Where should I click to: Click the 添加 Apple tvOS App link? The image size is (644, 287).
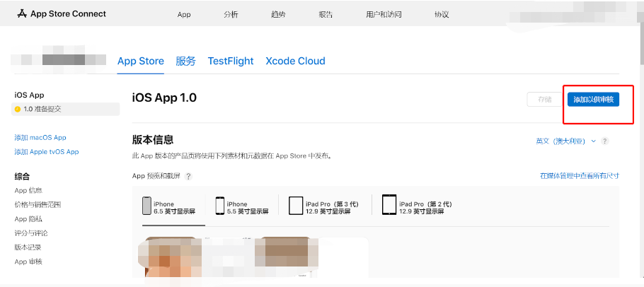47,152
